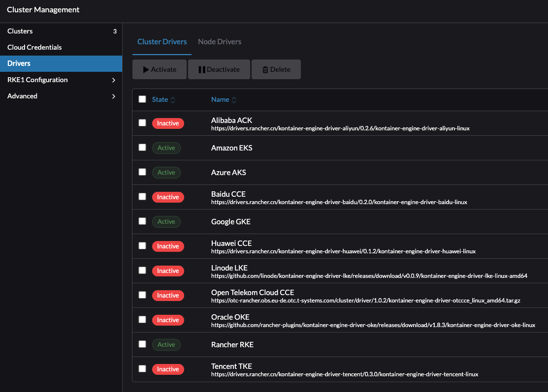Check the Tencent TKE row checkbox
548x392 pixels.
tap(142, 368)
